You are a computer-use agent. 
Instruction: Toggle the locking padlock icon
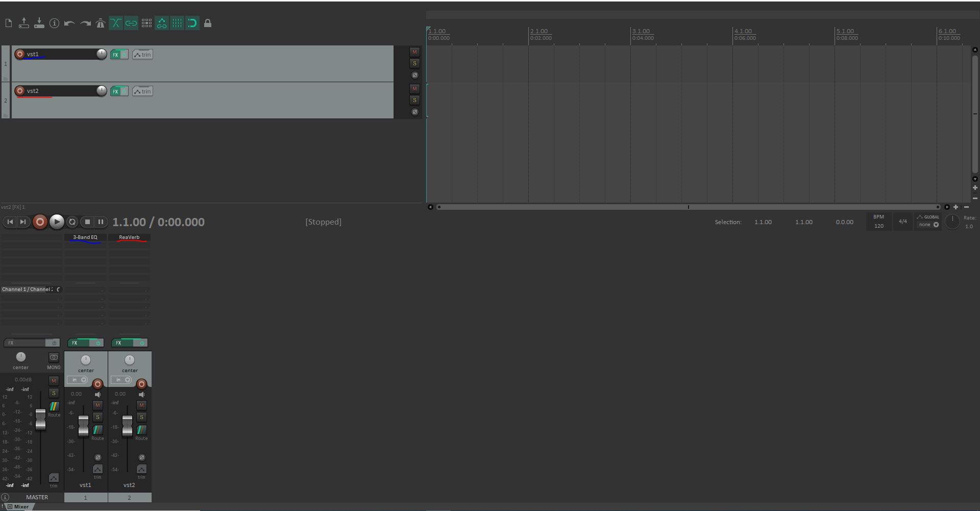(208, 23)
